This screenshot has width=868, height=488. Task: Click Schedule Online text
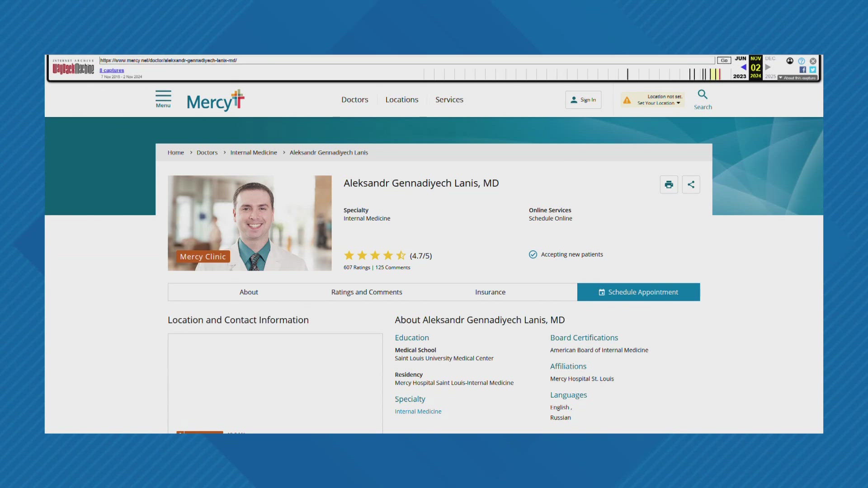pyautogui.click(x=550, y=219)
